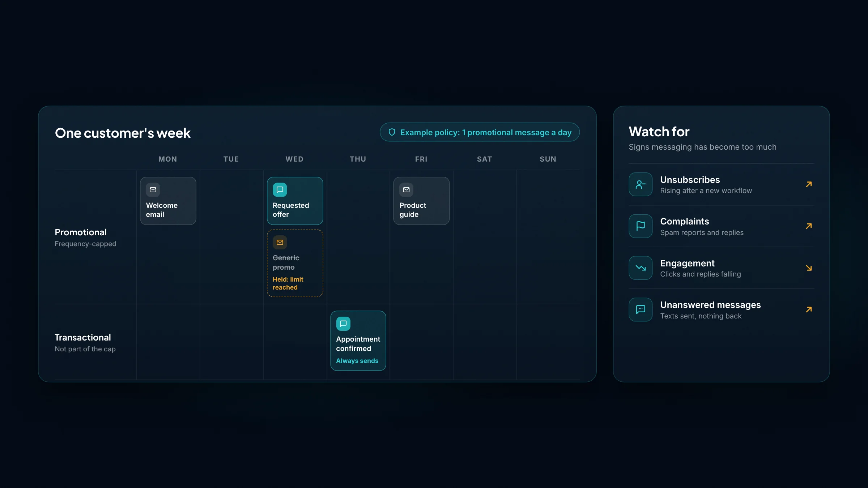Click the Complaints flag icon

(641, 226)
